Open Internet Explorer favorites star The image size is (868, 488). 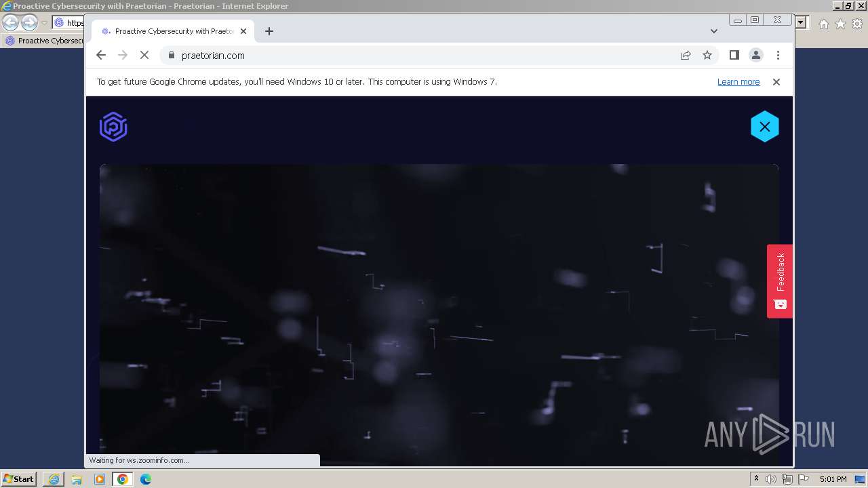[840, 24]
